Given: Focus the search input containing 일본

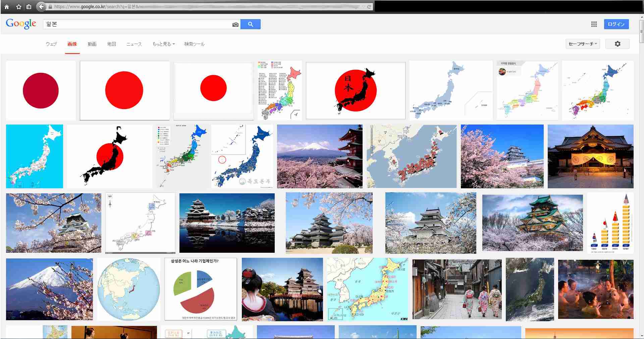Looking at the screenshot, I should tap(138, 24).
